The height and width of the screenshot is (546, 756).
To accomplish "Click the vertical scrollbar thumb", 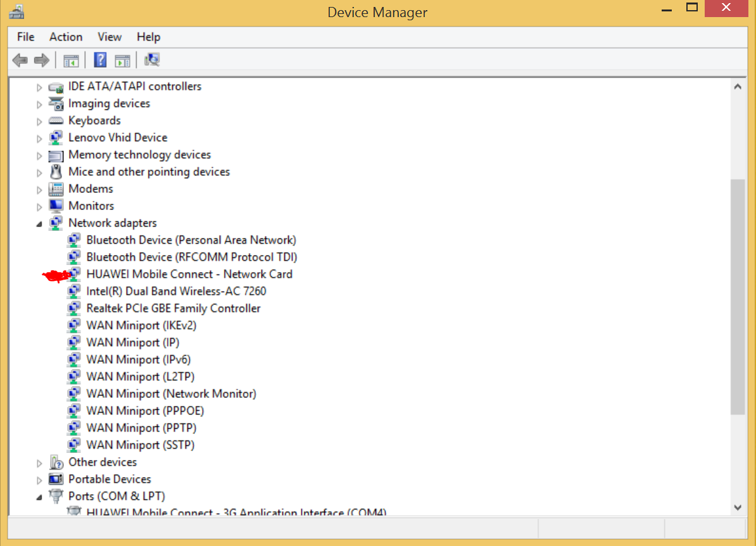I will click(738, 297).
